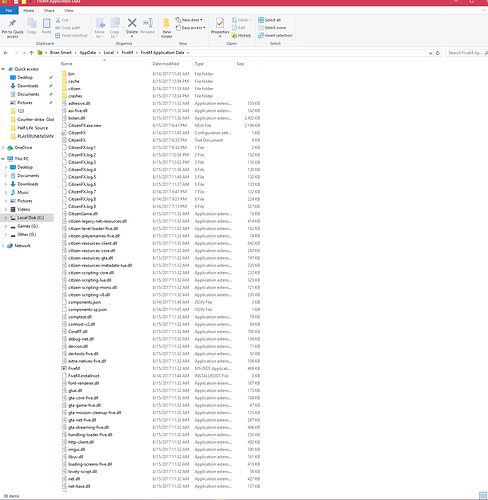Sort by Name column header
Viewport: 488px width, 500px height.
[x=66, y=64]
